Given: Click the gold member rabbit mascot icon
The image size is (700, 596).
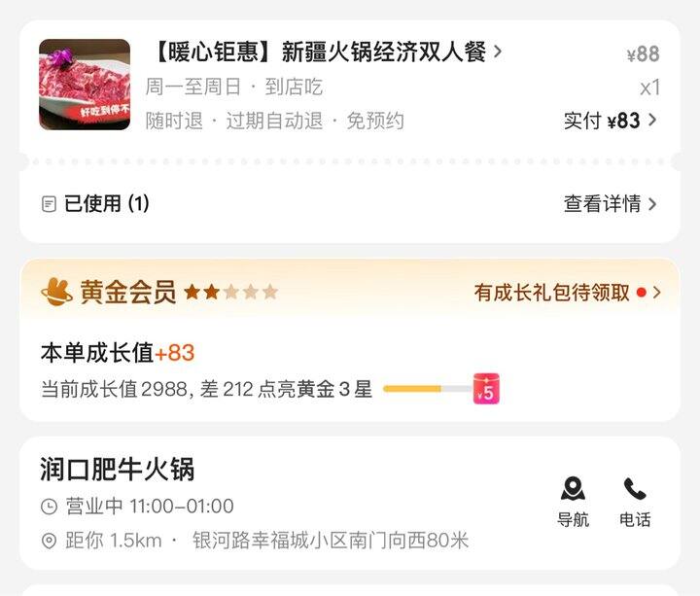Looking at the screenshot, I should 56,292.
